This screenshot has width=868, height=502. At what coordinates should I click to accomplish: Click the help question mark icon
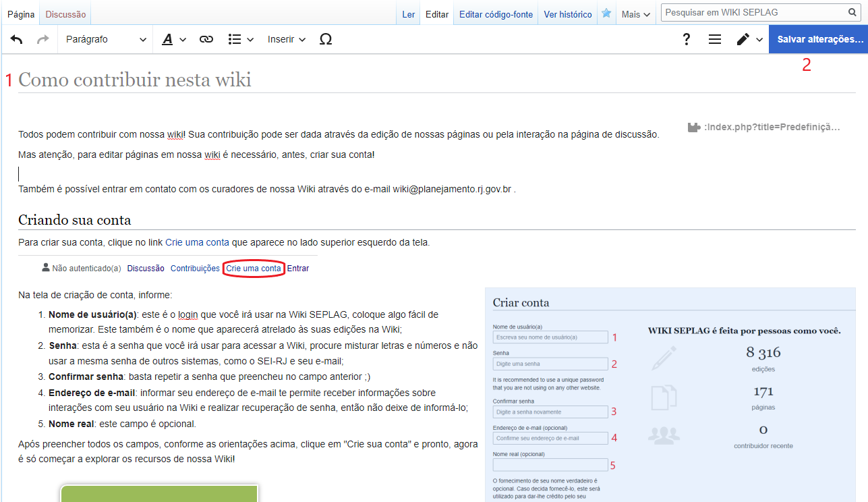pyautogui.click(x=687, y=40)
